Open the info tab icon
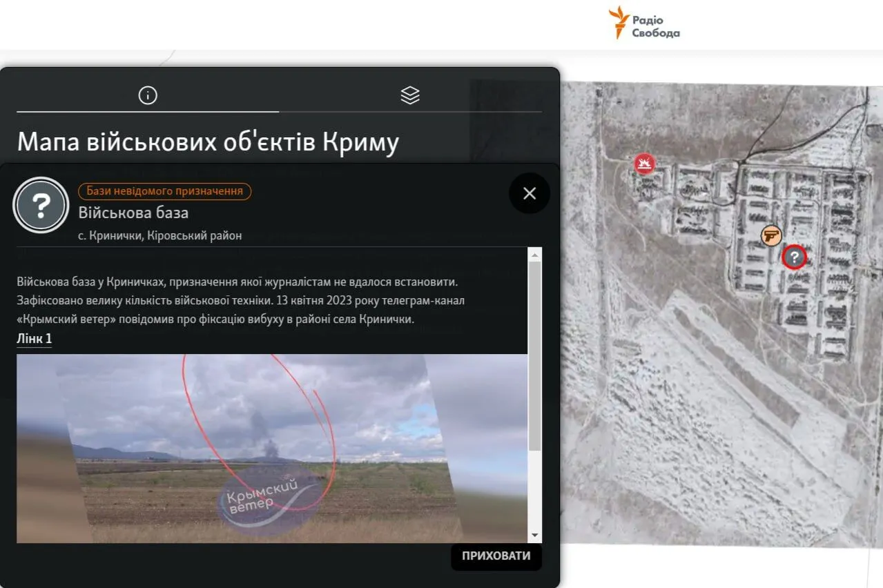883x588 pixels. click(148, 95)
